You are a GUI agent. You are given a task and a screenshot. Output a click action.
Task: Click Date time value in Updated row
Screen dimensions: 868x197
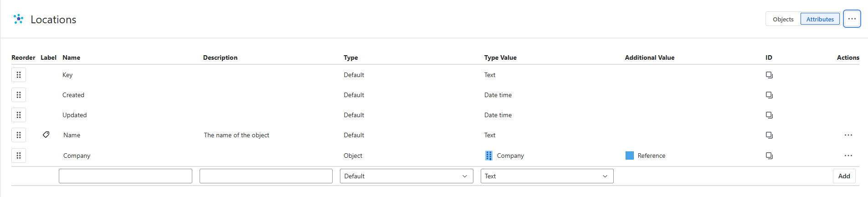coord(498,115)
